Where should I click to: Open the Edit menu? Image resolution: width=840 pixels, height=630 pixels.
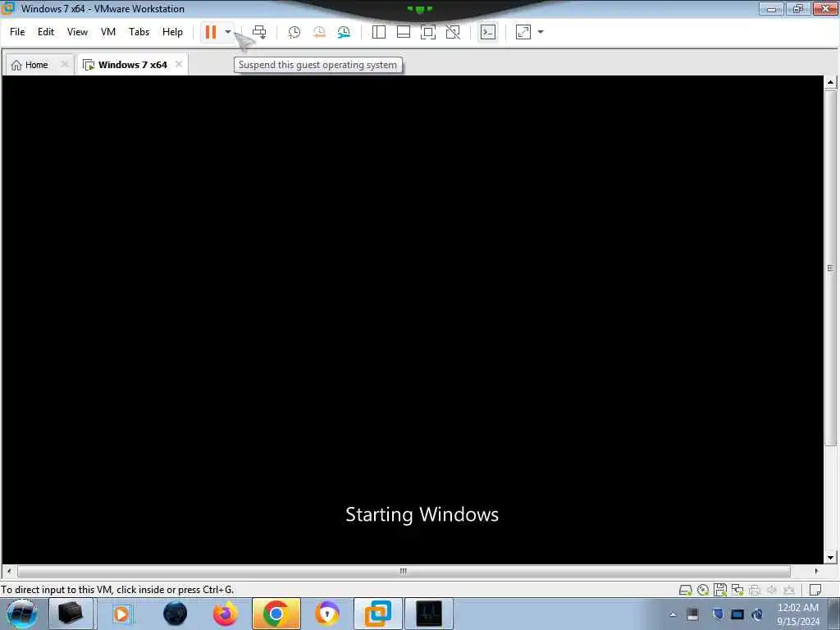pos(46,32)
